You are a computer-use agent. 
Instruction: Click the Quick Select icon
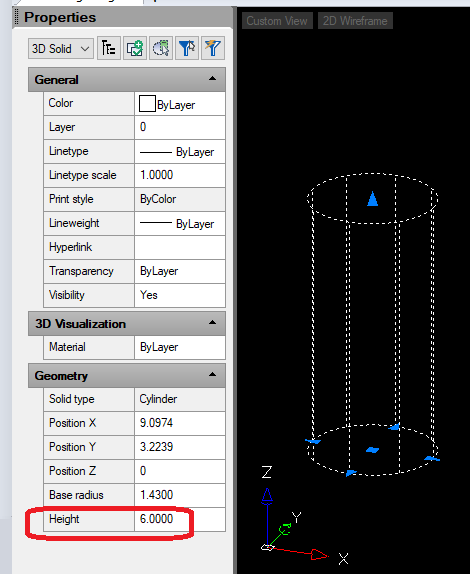(x=161, y=48)
